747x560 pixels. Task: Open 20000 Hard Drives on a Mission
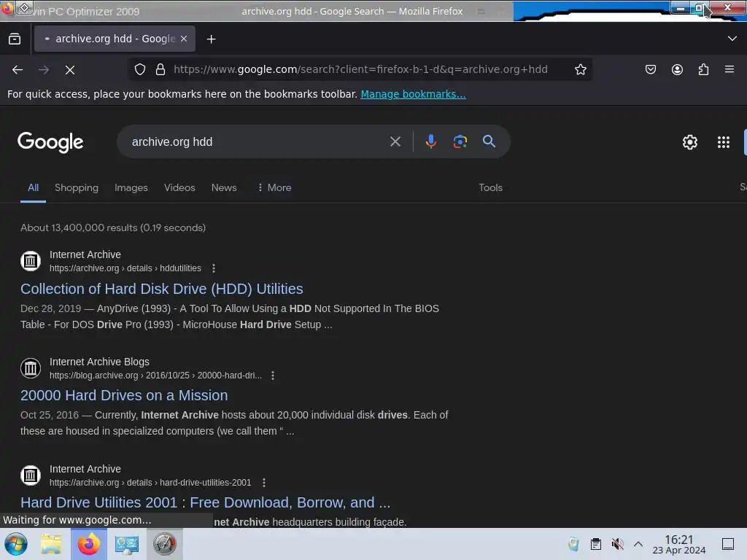point(124,395)
